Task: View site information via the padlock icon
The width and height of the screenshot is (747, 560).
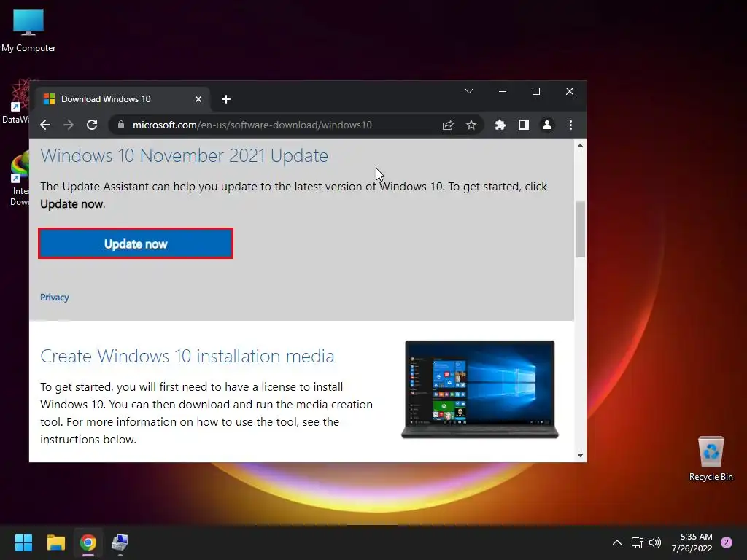Action: click(x=121, y=125)
